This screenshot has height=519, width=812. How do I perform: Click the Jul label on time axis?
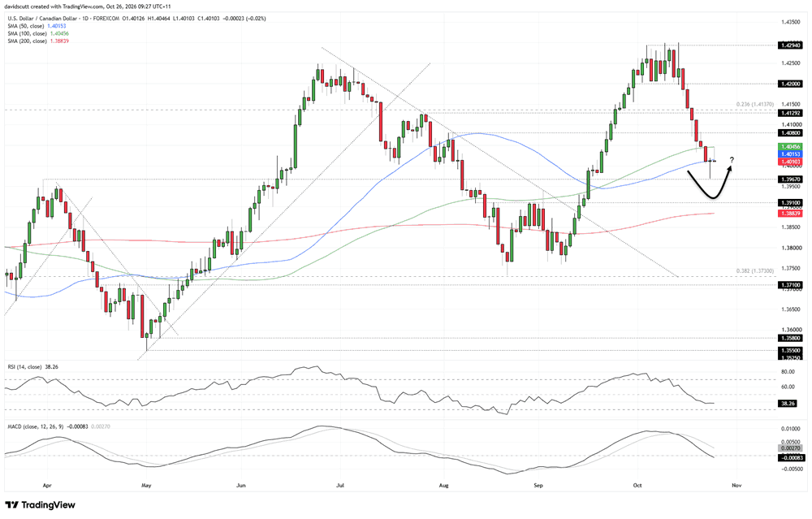point(340,486)
